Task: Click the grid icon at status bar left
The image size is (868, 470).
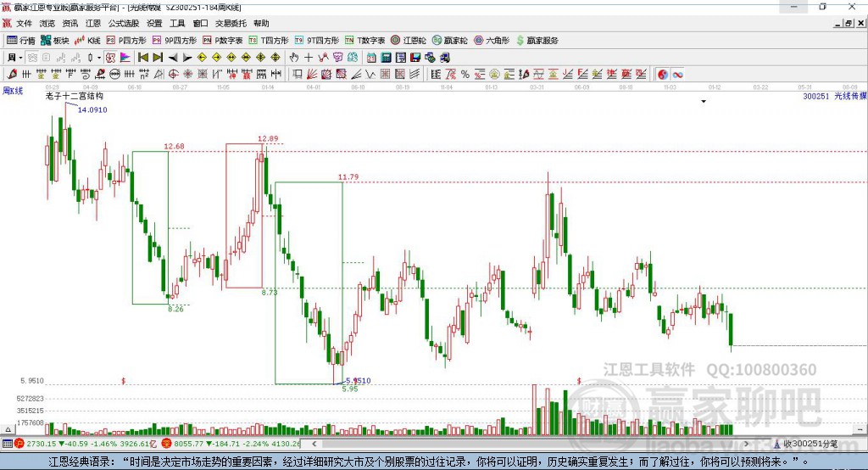Action: [7, 444]
